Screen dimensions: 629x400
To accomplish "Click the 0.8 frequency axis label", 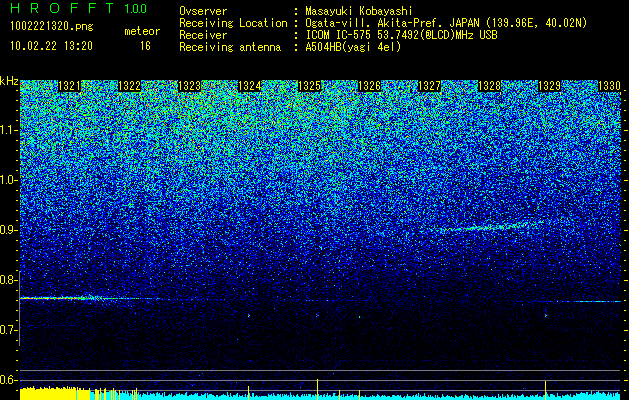I will click(x=8, y=280).
